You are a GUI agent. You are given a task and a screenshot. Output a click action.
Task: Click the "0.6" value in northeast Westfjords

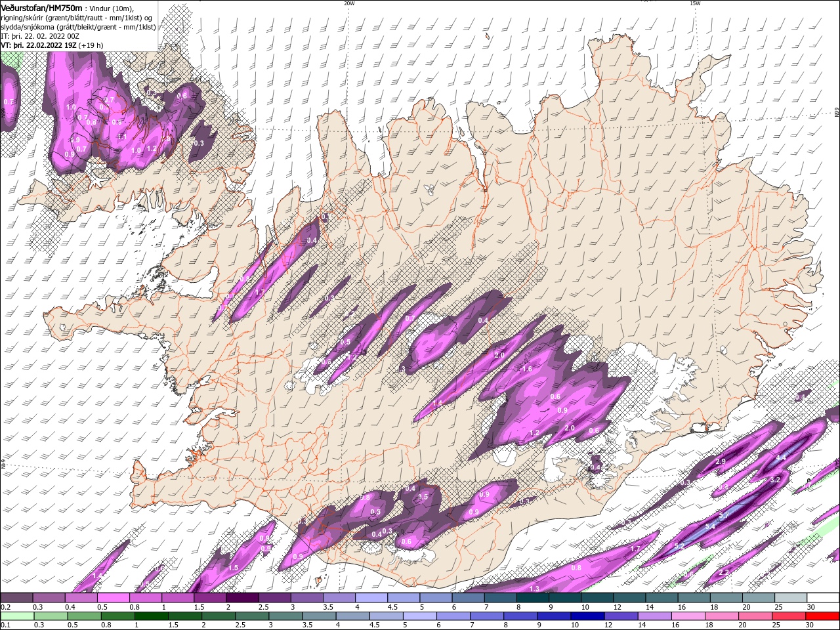click(182, 96)
